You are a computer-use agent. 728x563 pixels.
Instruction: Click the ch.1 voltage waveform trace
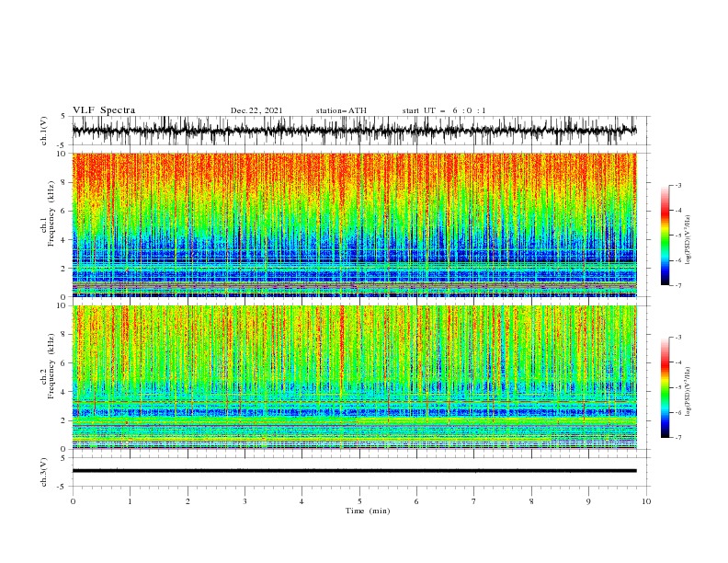354,131
